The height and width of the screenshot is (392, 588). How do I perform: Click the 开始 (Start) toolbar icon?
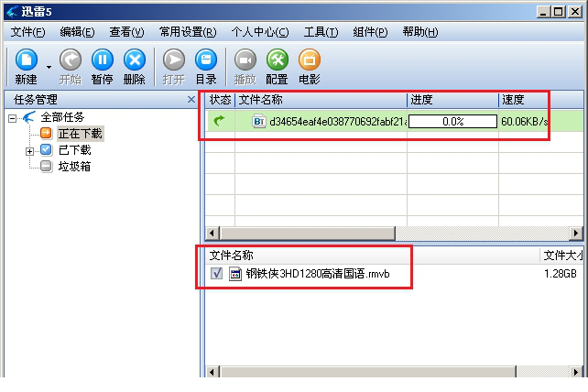tap(71, 60)
